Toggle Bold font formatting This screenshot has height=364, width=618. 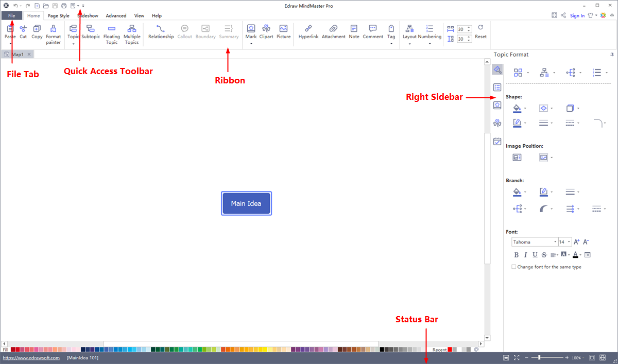click(x=517, y=255)
